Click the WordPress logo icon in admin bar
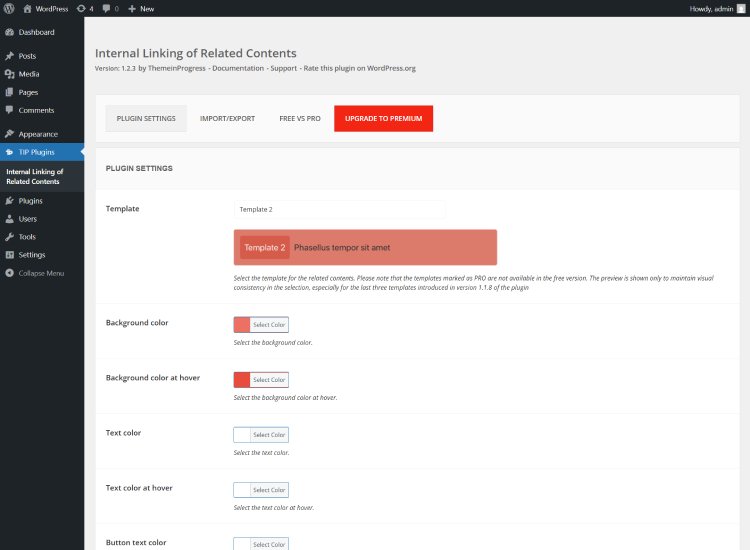 9,8
